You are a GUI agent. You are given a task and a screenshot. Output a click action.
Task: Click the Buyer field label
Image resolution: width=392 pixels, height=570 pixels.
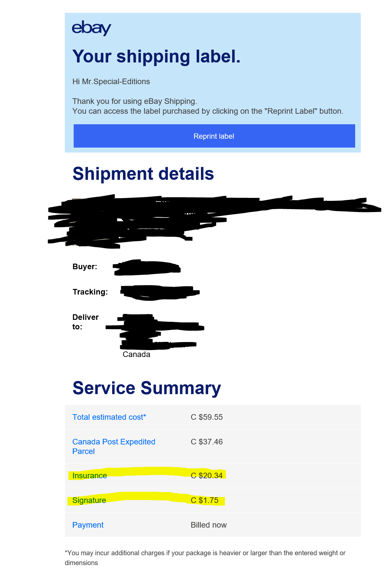point(85,267)
